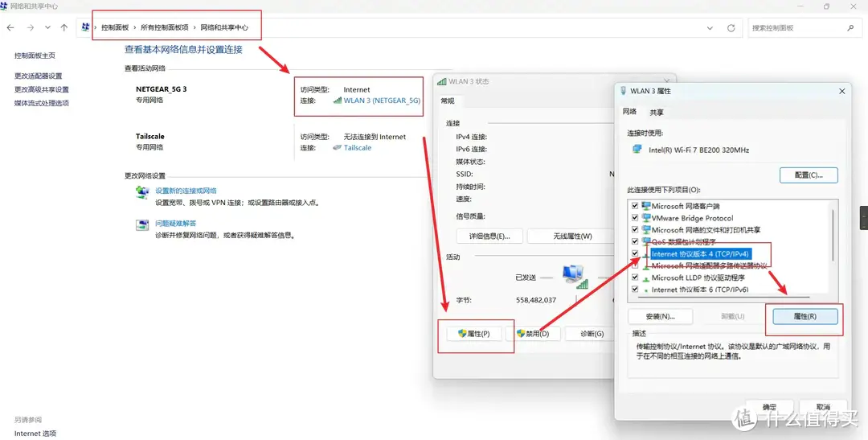Select Microsoft LLDP 协议驱动程序 list item
The height and width of the screenshot is (440, 868).
[698, 278]
